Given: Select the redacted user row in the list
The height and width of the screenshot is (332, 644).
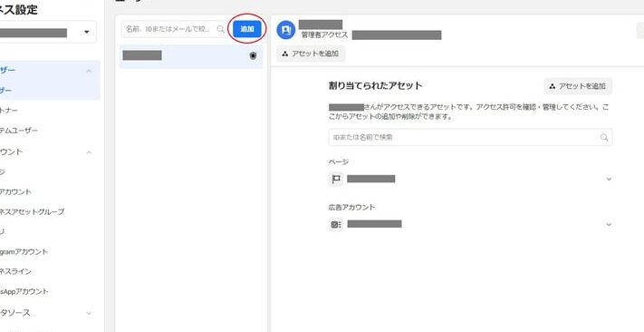Looking at the screenshot, I should click(x=191, y=56).
